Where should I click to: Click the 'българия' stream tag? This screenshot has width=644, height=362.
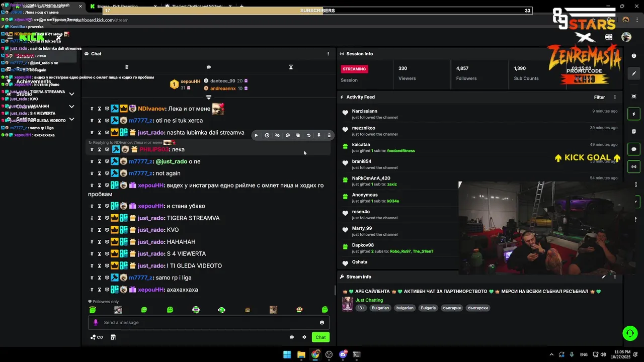coord(452,308)
